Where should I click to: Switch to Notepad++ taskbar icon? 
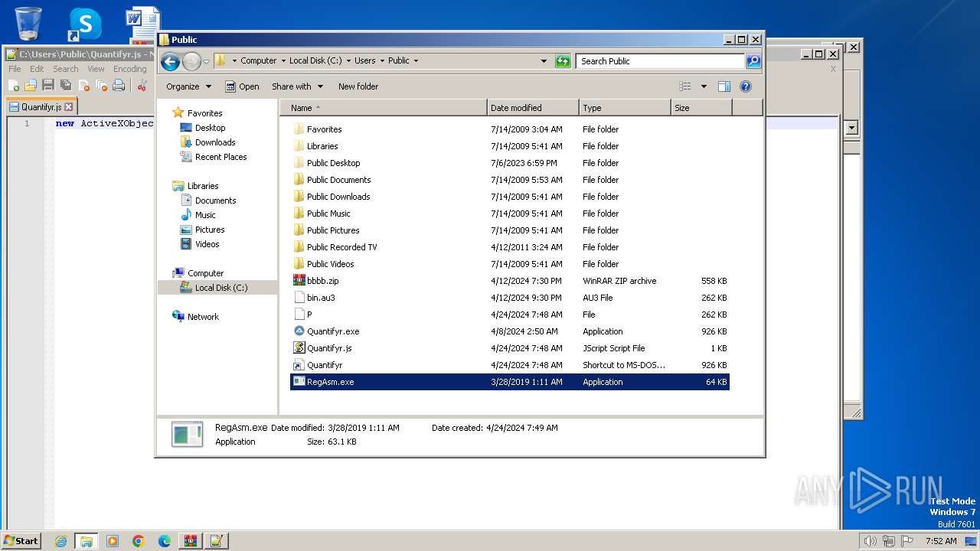coord(217,541)
